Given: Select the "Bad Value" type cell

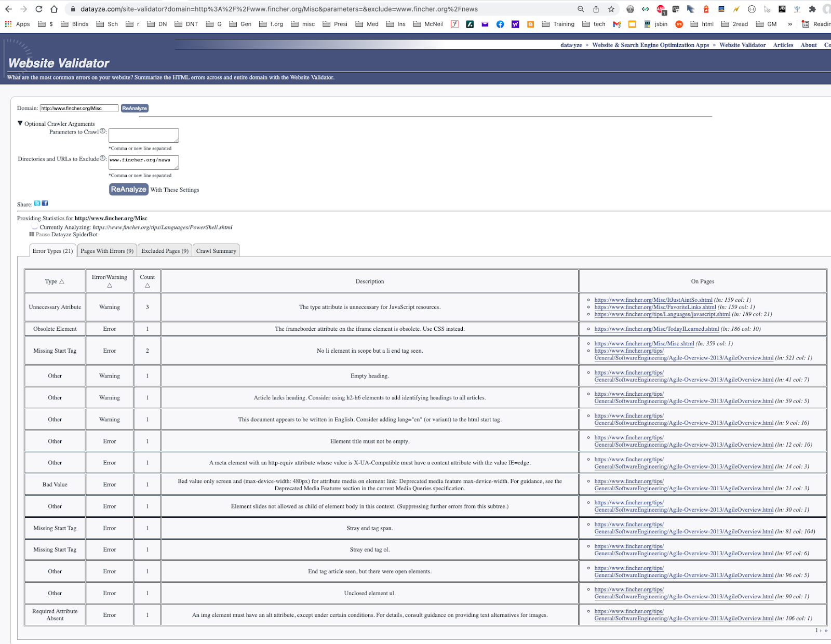Looking at the screenshot, I should 55,485.
